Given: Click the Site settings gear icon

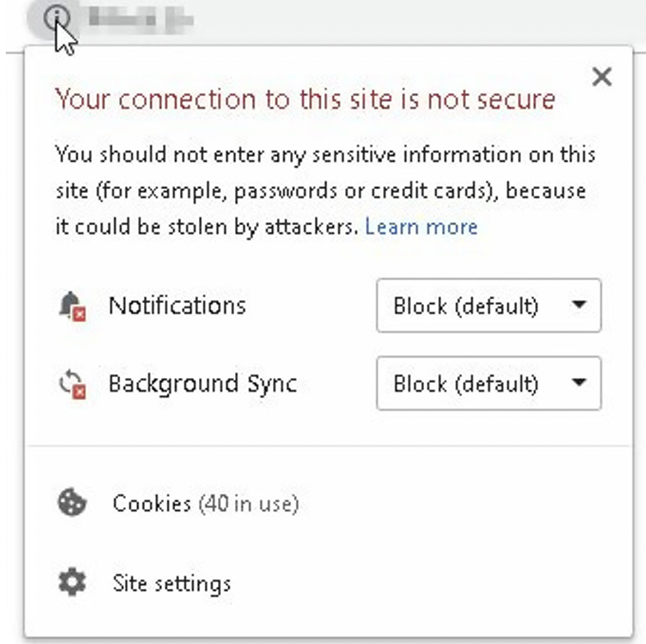Looking at the screenshot, I should pyautogui.click(x=72, y=582).
